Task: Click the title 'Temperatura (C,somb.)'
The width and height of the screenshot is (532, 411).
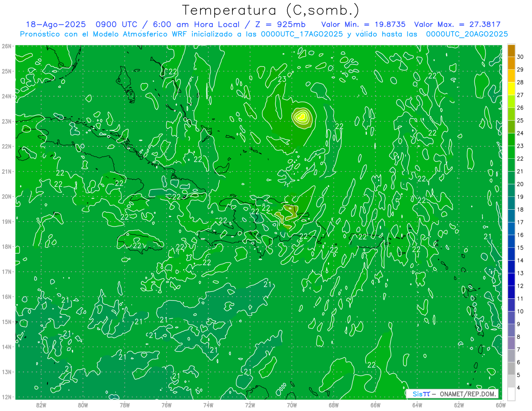Action: tap(271, 11)
